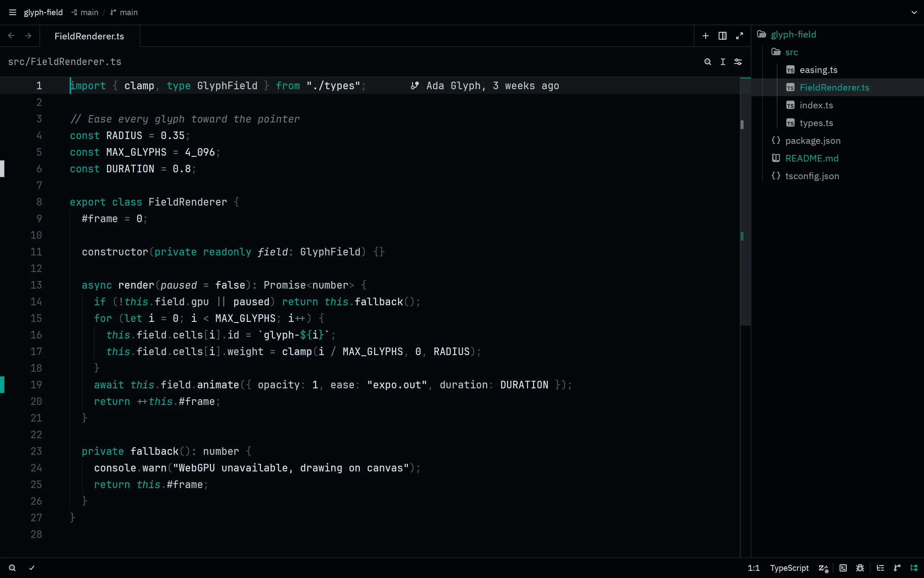Collapse the src folder
Viewport: 924px width, 578px height.
[x=837, y=52]
